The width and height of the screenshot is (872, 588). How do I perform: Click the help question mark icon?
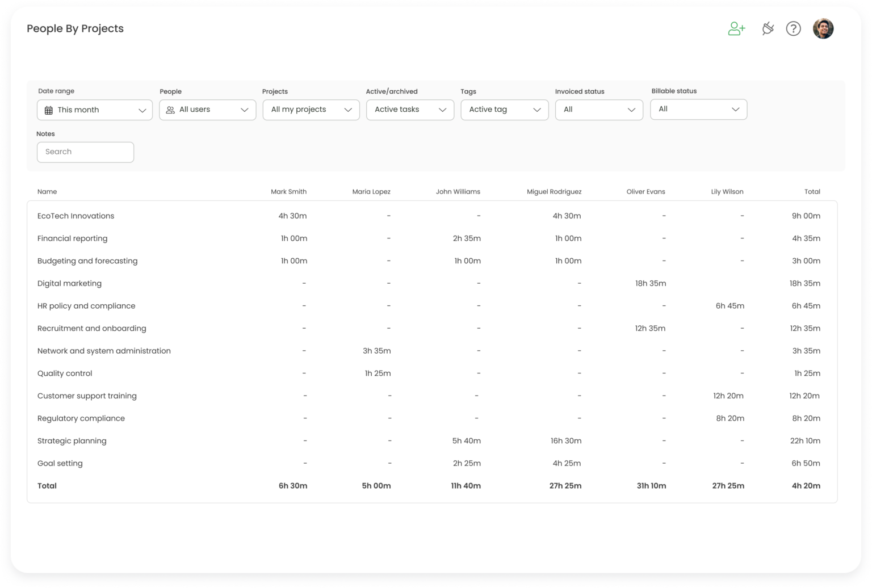pyautogui.click(x=794, y=28)
